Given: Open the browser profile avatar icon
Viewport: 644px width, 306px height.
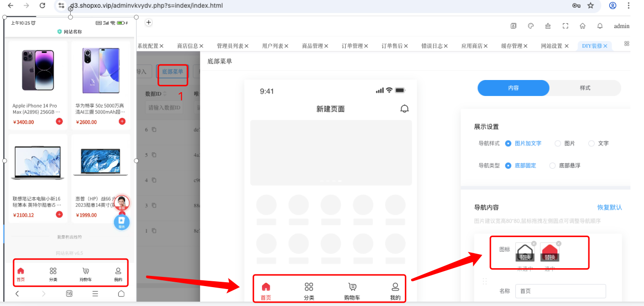Looking at the screenshot, I should click(x=613, y=5).
